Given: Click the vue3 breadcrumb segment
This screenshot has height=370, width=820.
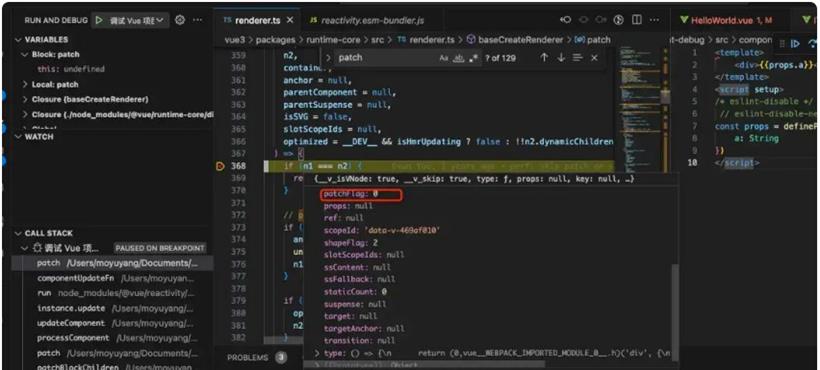Looking at the screenshot, I should (234, 40).
